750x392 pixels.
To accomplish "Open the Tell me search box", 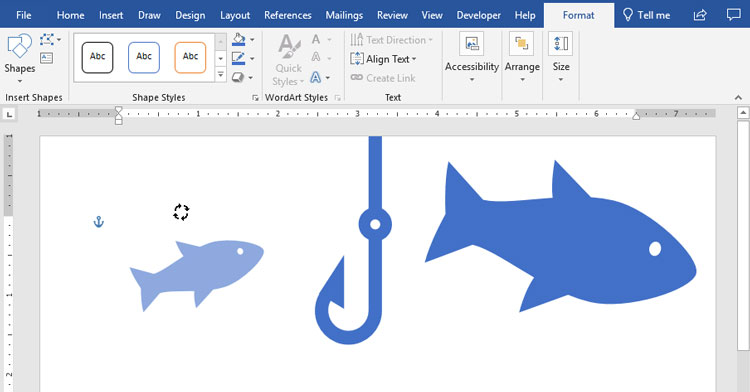I will pyautogui.click(x=646, y=15).
